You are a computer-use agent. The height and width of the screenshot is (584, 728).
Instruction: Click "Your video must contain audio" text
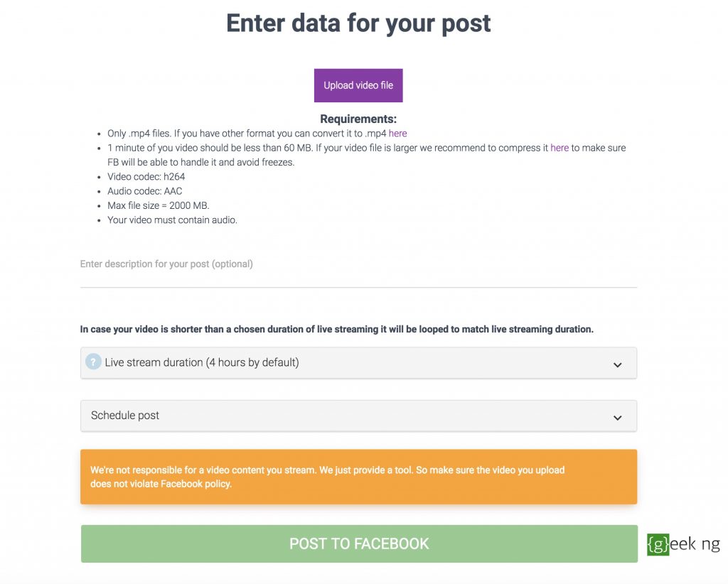coord(172,220)
